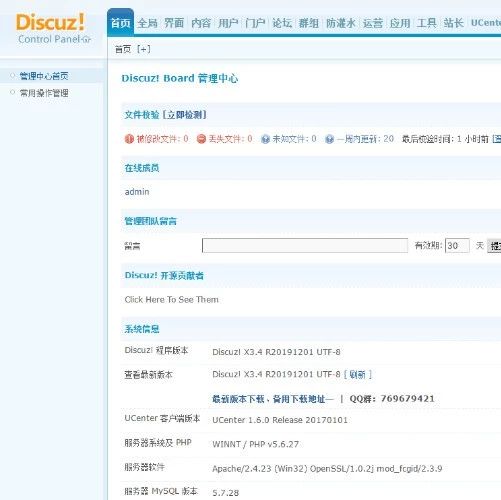This screenshot has height=500, width=501.
Task: Go to the 门户 tab
Action: [255, 23]
